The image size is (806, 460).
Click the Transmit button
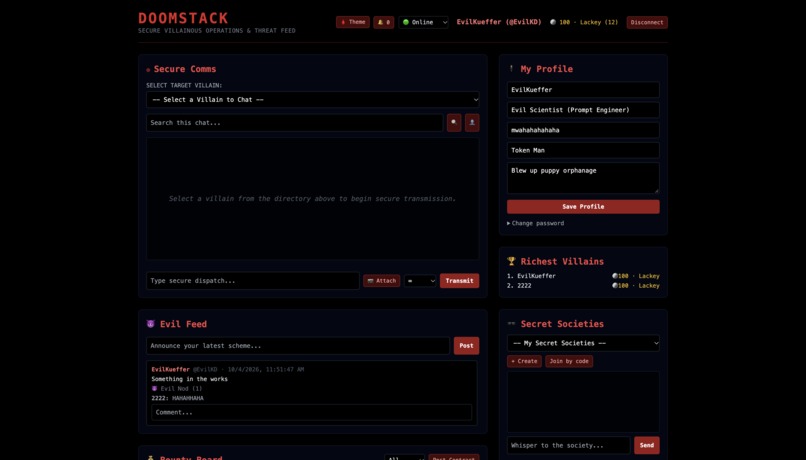459,281
